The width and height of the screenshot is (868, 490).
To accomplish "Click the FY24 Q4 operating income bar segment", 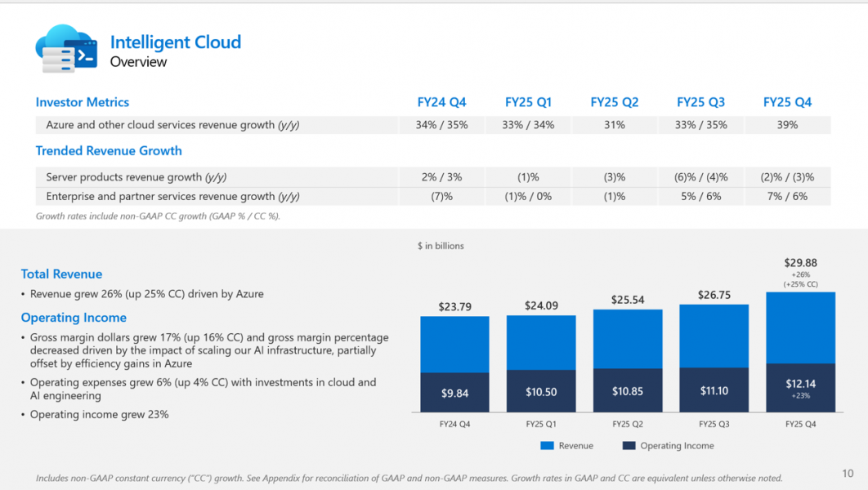I will 454,390.
